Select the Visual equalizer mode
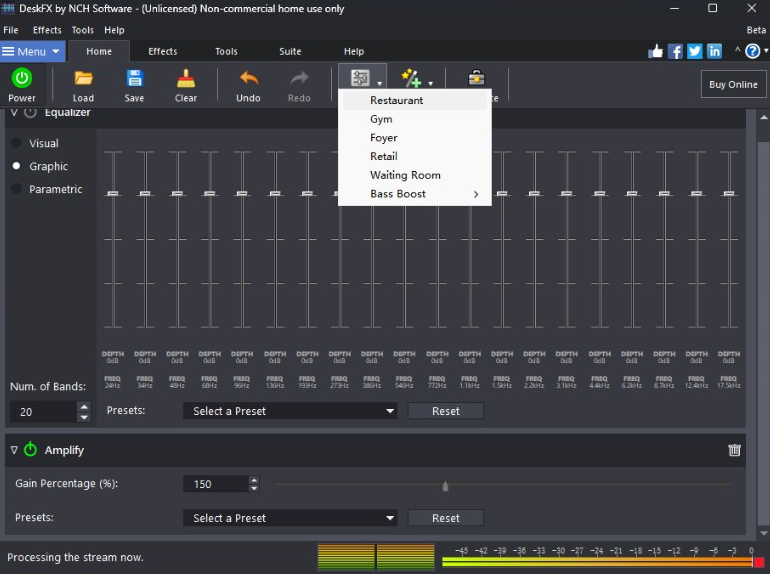 pyautogui.click(x=17, y=144)
